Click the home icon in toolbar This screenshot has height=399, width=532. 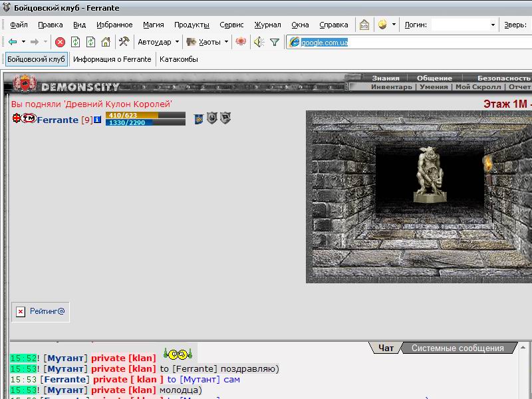coord(106,42)
